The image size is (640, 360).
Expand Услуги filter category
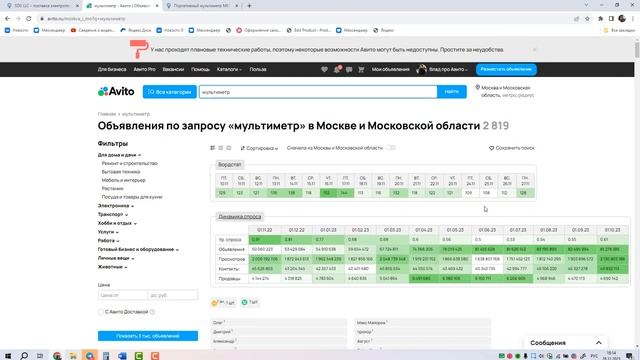click(108, 232)
